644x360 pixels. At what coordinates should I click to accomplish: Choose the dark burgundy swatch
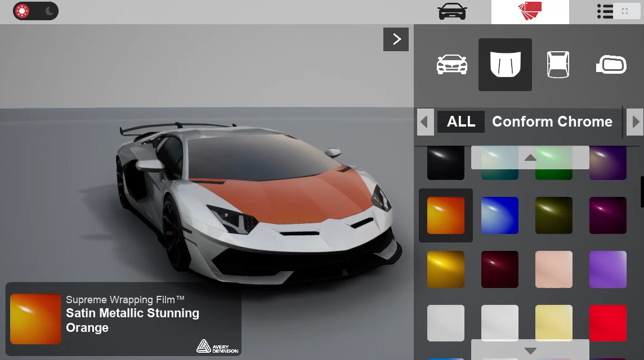coord(500,269)
